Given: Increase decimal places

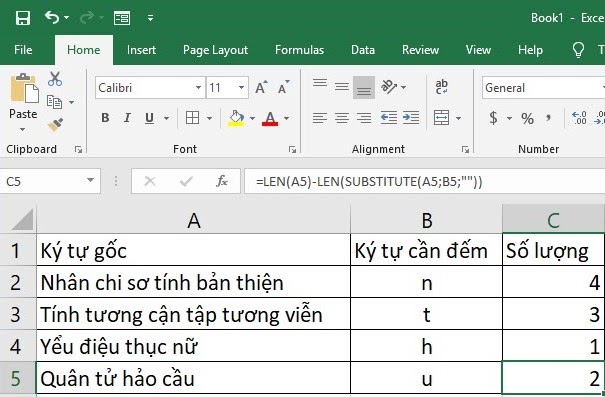Looking at the screenshot, I should click(x=579, y=118).
